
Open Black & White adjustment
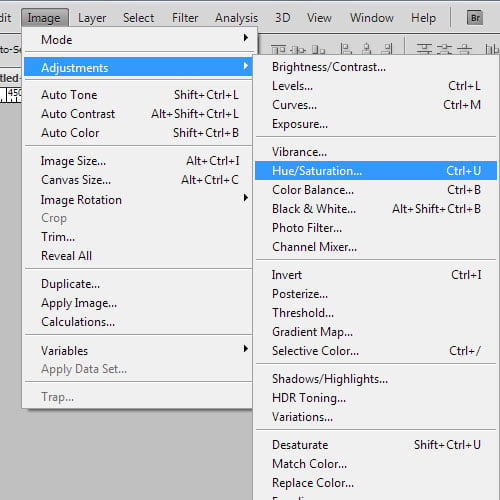pyautogui.click(x=376, y=209)
